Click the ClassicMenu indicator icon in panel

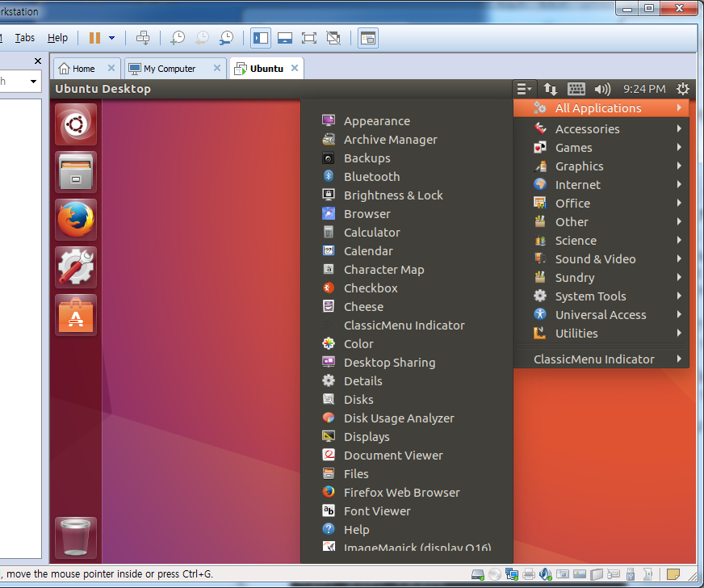click(523, 89)
